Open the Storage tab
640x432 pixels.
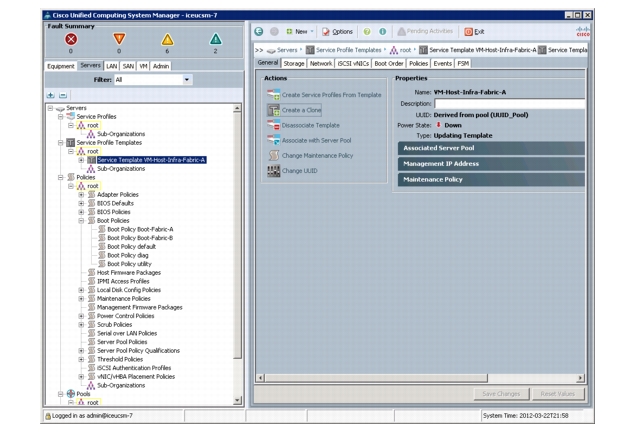294,64
